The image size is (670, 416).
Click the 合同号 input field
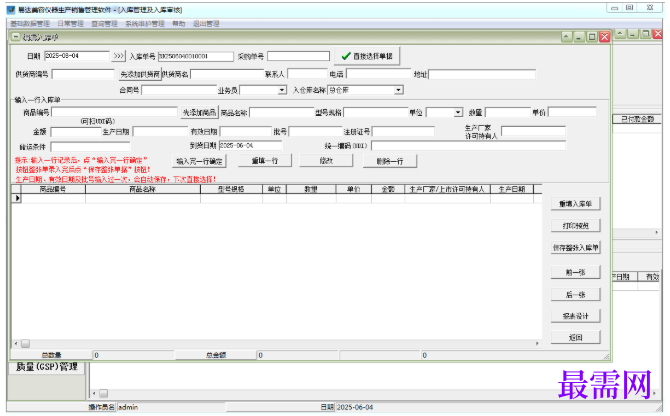[x=179, y=90]
